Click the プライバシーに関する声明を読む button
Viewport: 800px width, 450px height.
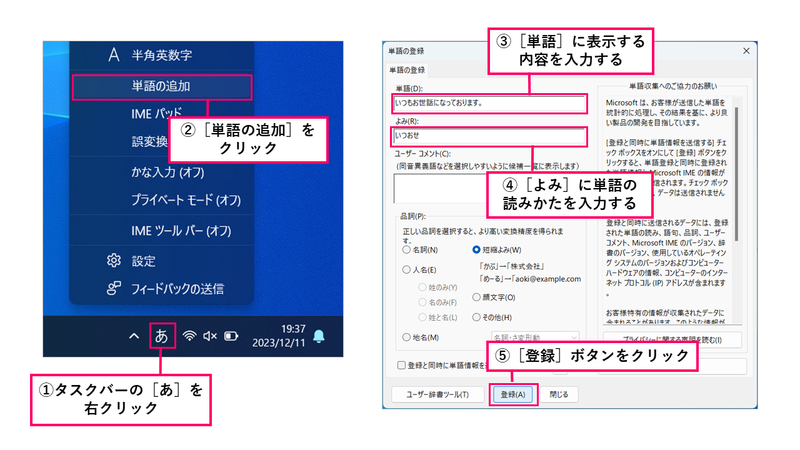[672, 340]
